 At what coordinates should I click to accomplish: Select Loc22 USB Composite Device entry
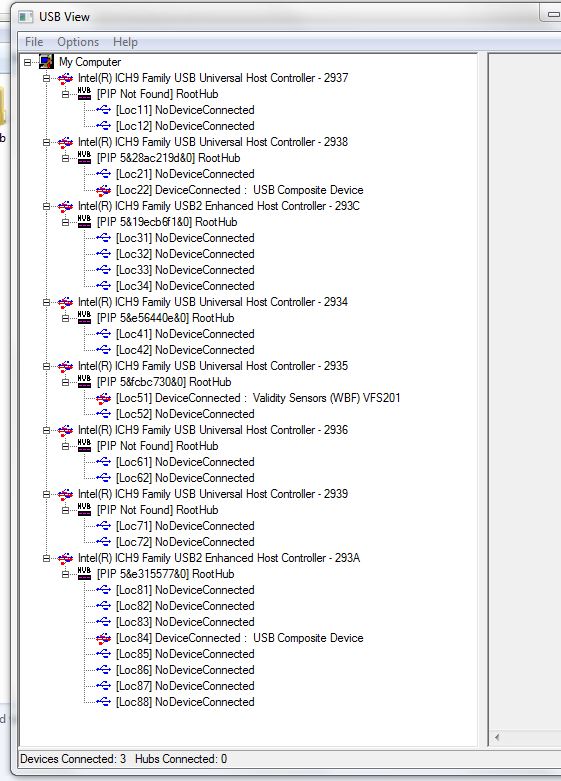point(239,190)
